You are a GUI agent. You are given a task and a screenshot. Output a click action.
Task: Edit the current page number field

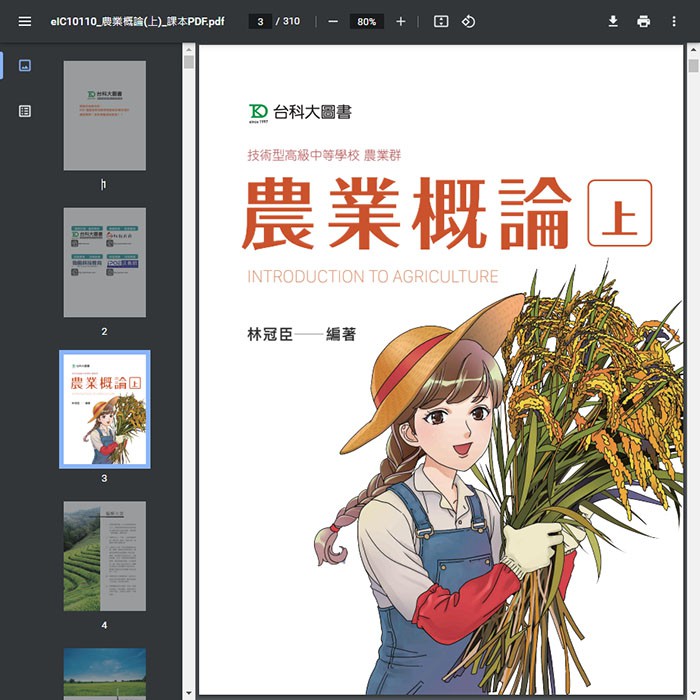point(260,21)
